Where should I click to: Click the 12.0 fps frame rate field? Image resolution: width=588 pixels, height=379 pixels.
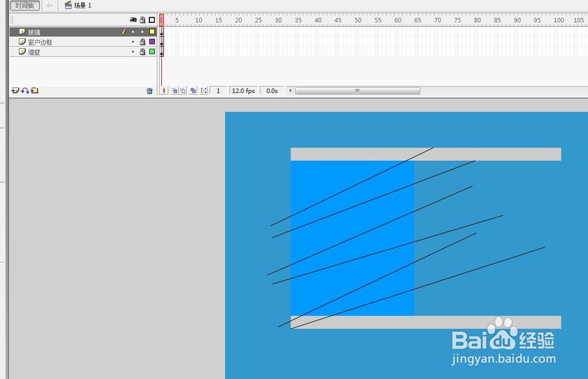tap(243, 90)
